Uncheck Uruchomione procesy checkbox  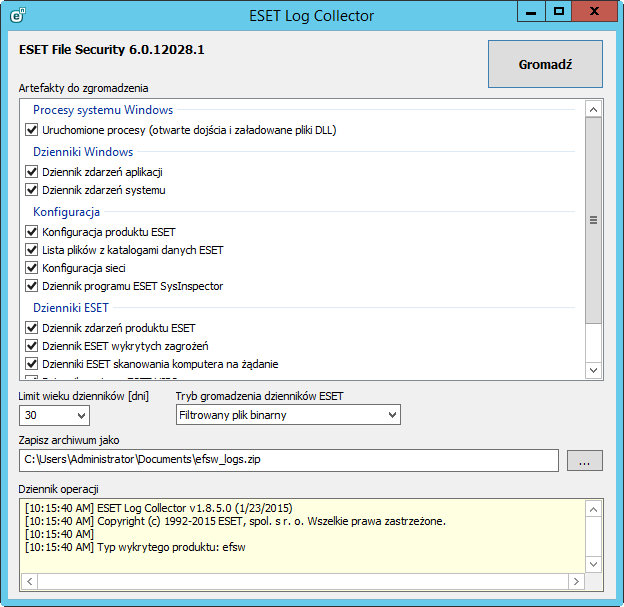(x=32, y=130)
